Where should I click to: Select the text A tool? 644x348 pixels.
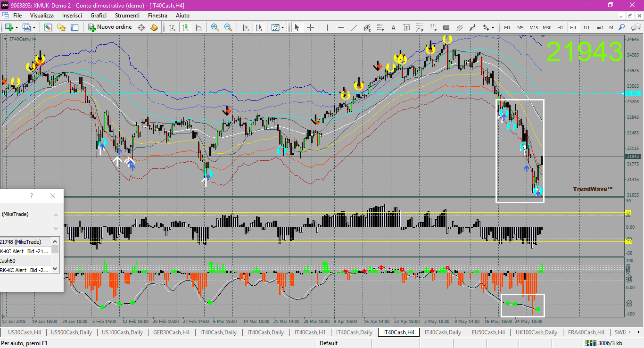(x=394, y=27)
